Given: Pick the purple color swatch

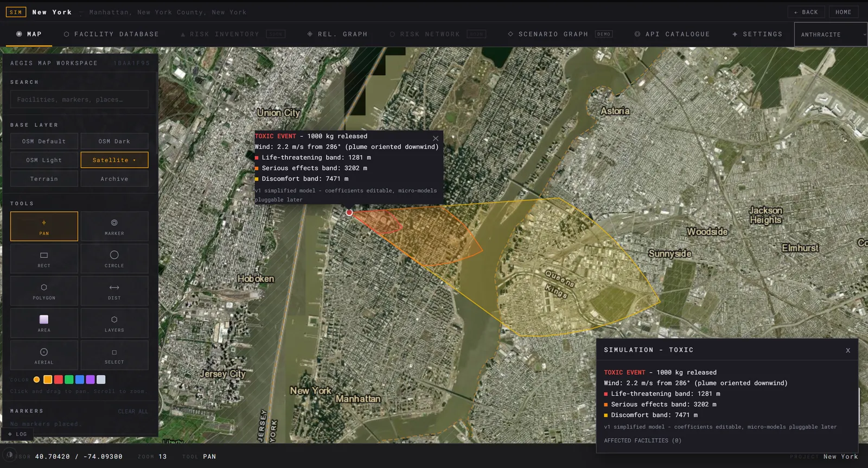Looking at the screenshot, I should tap(90, 380).
